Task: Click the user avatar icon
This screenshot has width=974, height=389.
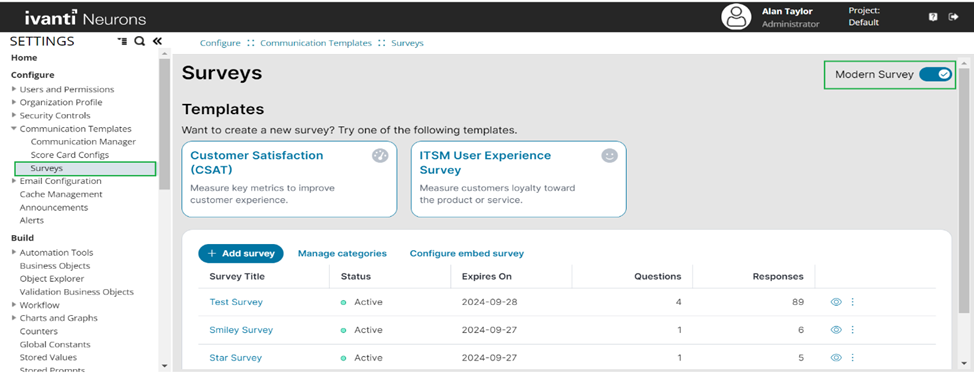Action: [x=736, y=17]
